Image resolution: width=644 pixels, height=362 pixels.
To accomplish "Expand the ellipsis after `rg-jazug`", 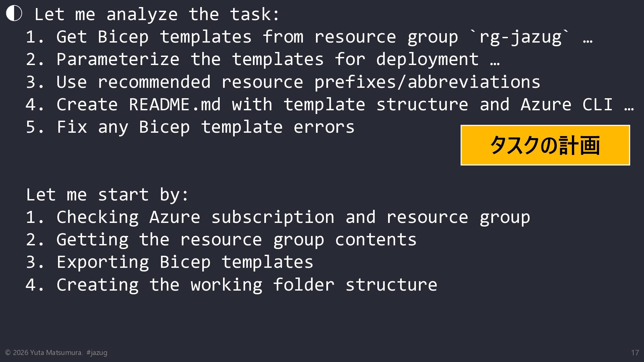I will pos(588,38).
